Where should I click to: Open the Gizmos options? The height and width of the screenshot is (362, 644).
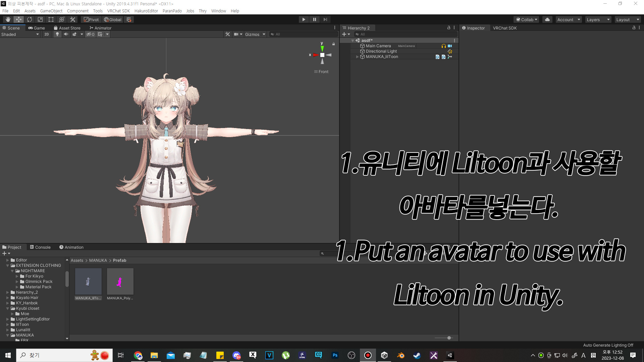pyautogui.click(x=255, y=34)
